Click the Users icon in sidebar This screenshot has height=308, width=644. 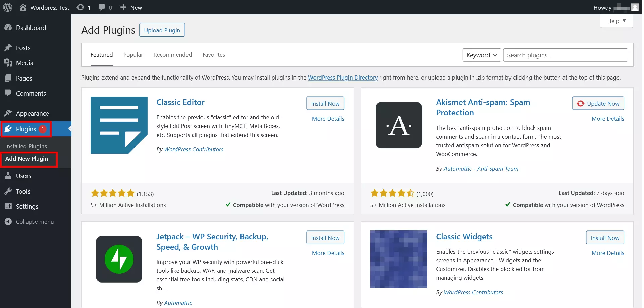8,176
